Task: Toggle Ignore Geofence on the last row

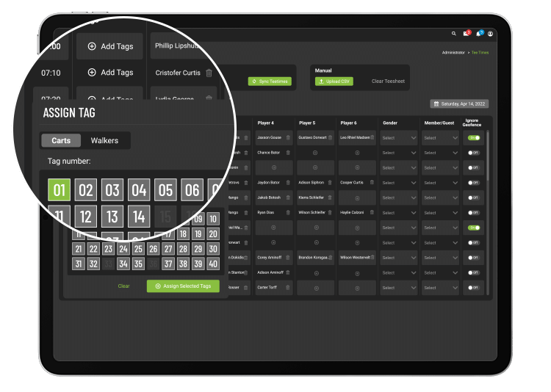Action: tap(474, 287)
